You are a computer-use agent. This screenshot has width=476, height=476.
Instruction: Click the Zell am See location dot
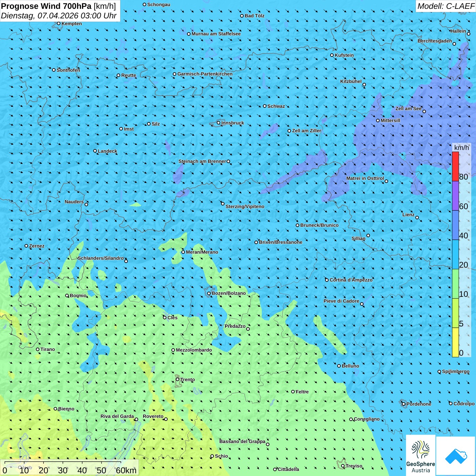click(424, 111)
